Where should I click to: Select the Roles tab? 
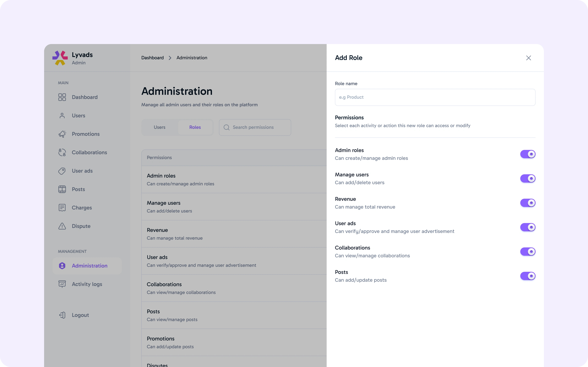195,127
